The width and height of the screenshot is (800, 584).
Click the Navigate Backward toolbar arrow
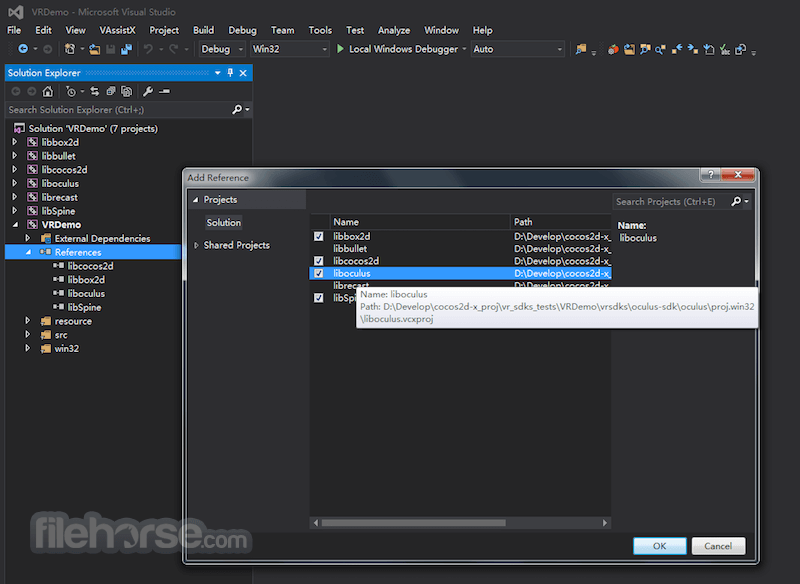(23, 49)
